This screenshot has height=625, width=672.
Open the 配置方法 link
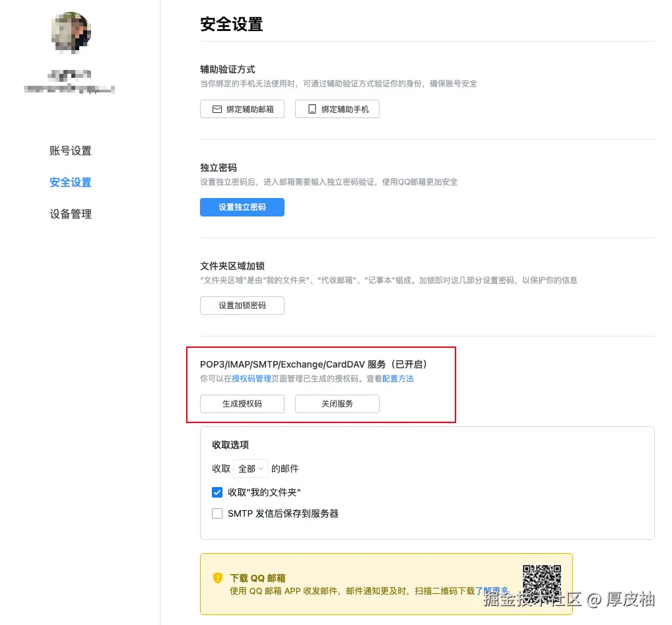[x=398, y=379]
